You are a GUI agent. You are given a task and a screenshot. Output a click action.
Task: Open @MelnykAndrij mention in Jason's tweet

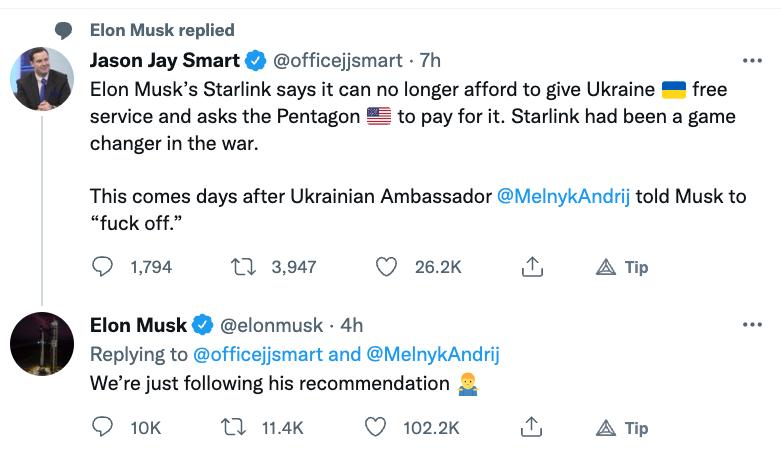click(563, 196)
